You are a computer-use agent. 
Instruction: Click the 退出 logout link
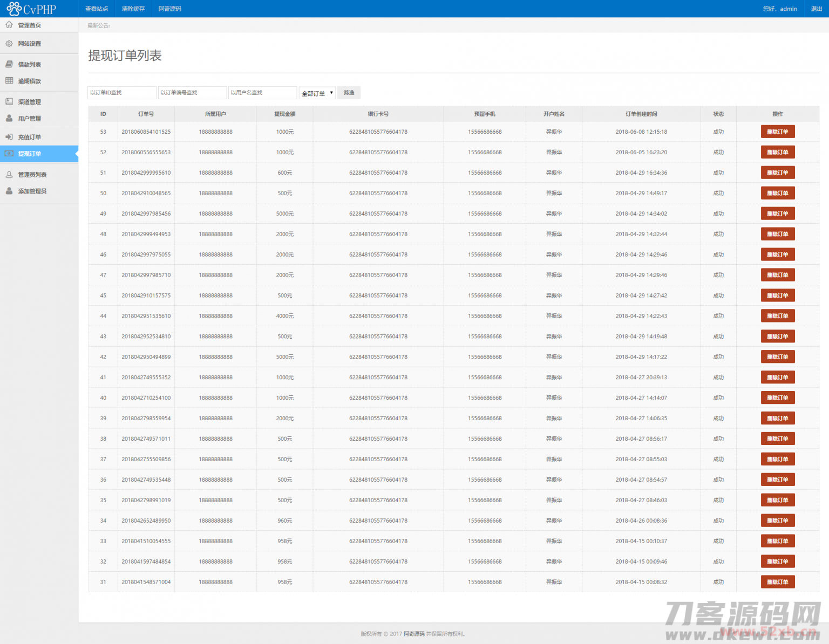click(x=817, y=9)
